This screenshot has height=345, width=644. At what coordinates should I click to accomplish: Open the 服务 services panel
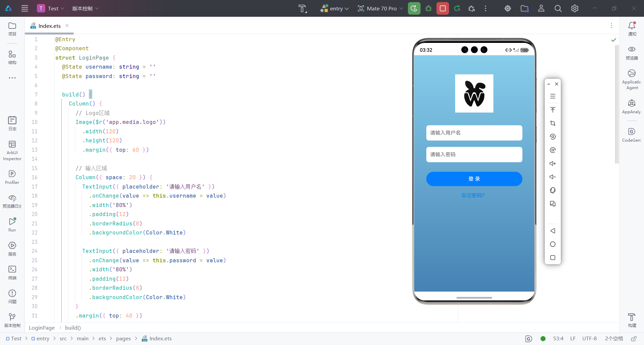coord(12,249)
